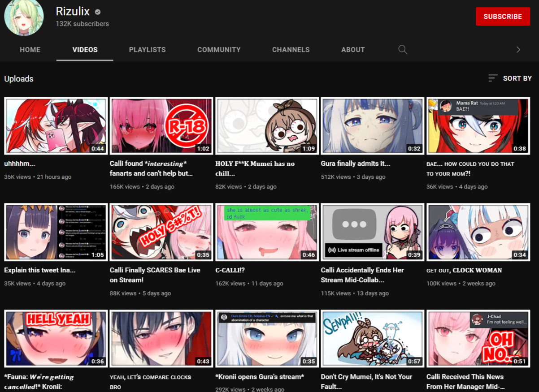Switch to the ABOUT tab
The height and width of the screenshot is (392, 539).
[353, 50]
